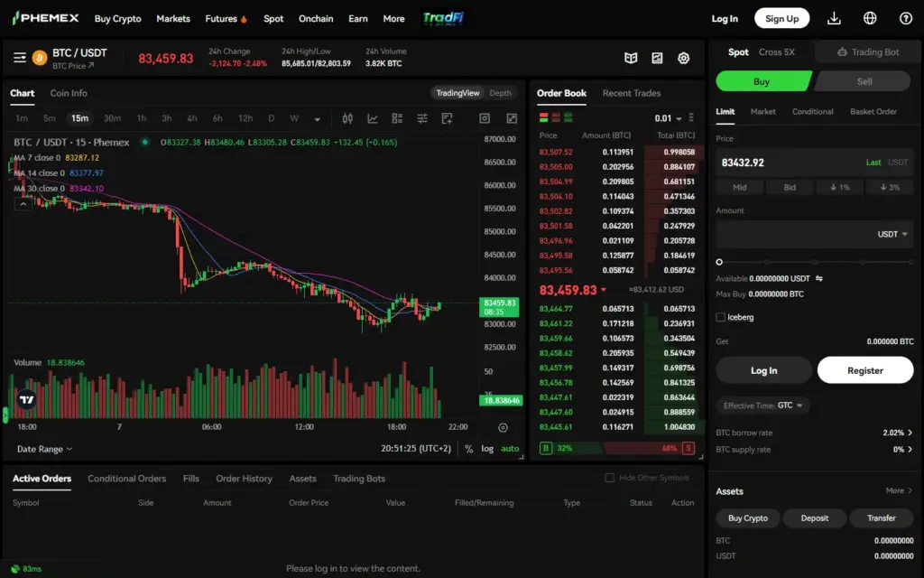This screenshot has width=924, height=578.
Task: Expand more time intervals dropdown
Action: pyautogui.click(x=317, y=119)
